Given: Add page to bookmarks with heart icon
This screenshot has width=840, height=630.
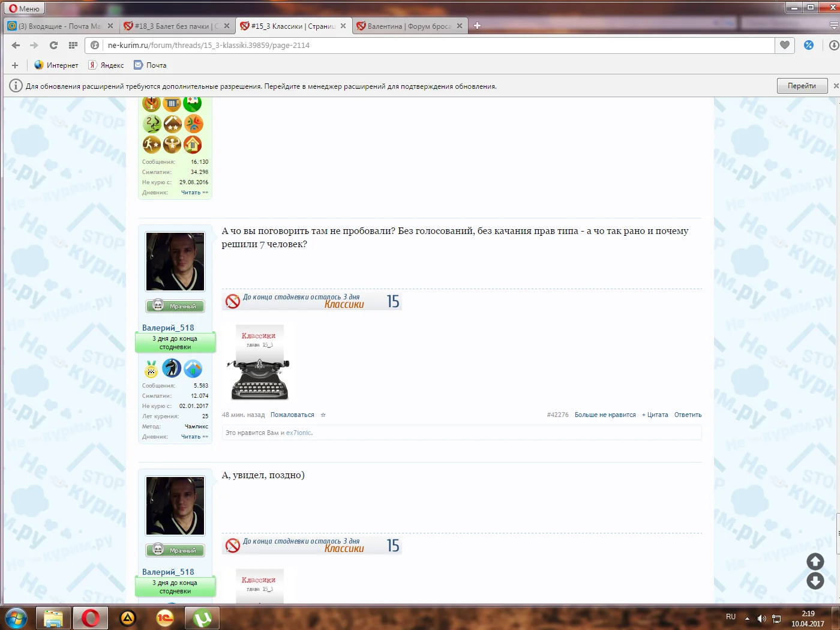Looking at the screenshot, I should coord(785,45).
